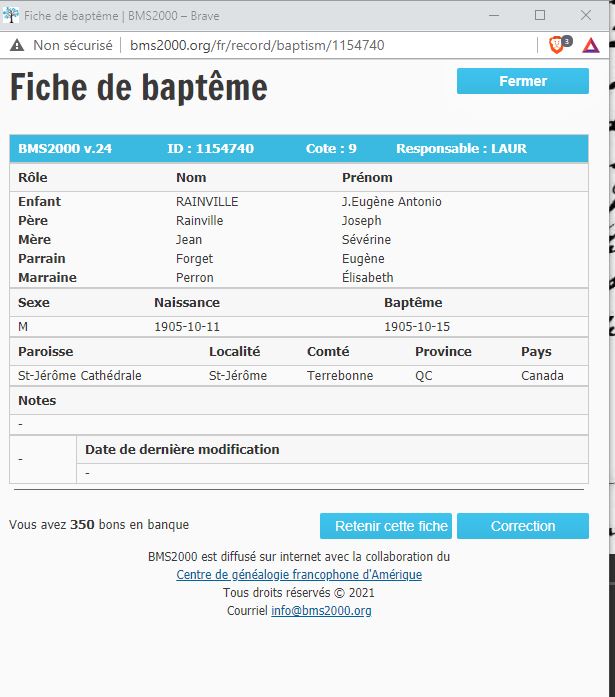The image size is (615, 697).
Task: Click Retenir cette fiche button
Action: [386, 526]
